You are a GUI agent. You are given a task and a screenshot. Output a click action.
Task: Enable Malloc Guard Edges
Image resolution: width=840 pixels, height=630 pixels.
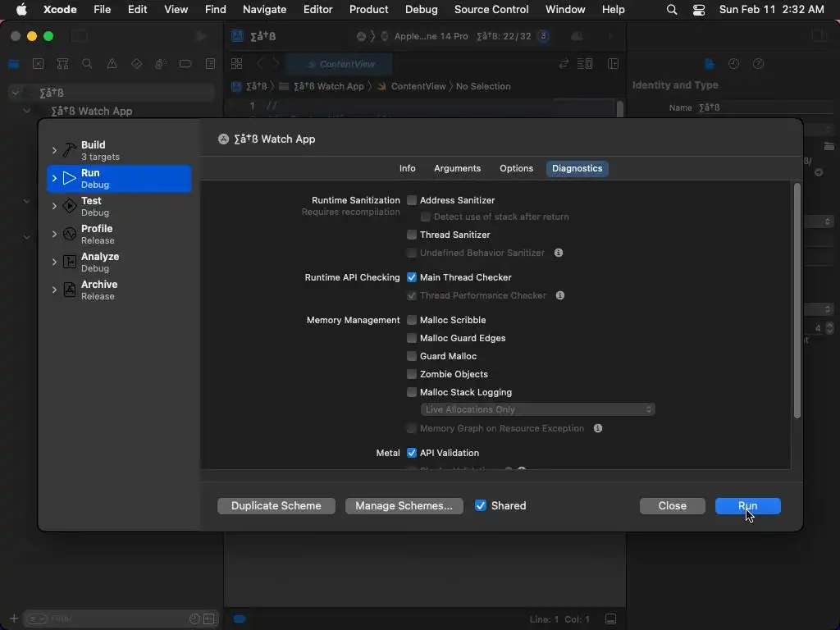[412, 338]
